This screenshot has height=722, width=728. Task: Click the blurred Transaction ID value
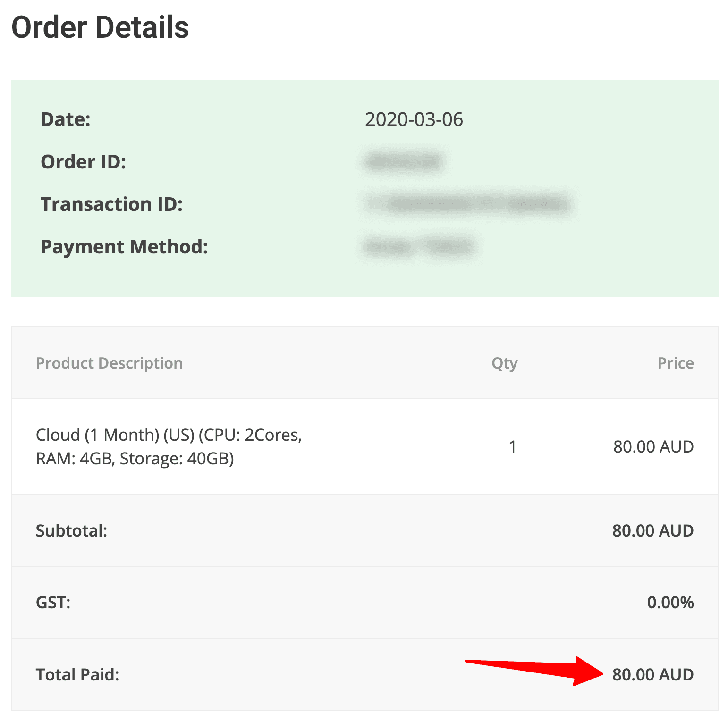tap(468, 204)
